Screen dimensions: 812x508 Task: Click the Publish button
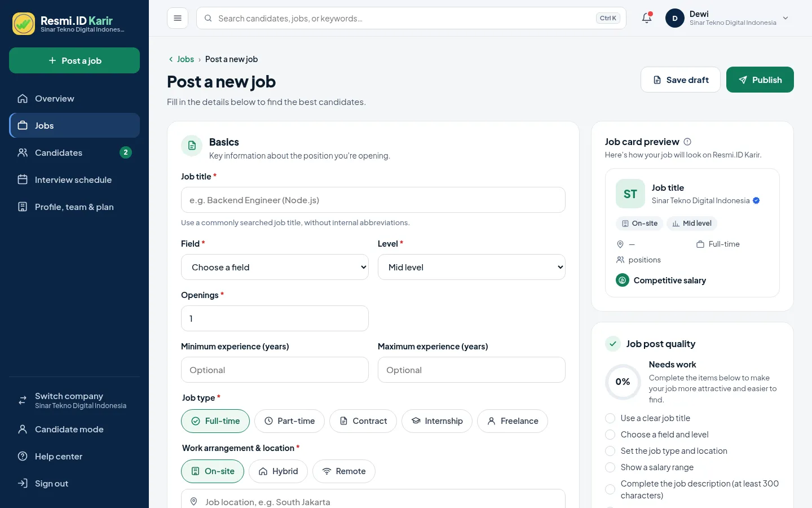coord(760,80)
